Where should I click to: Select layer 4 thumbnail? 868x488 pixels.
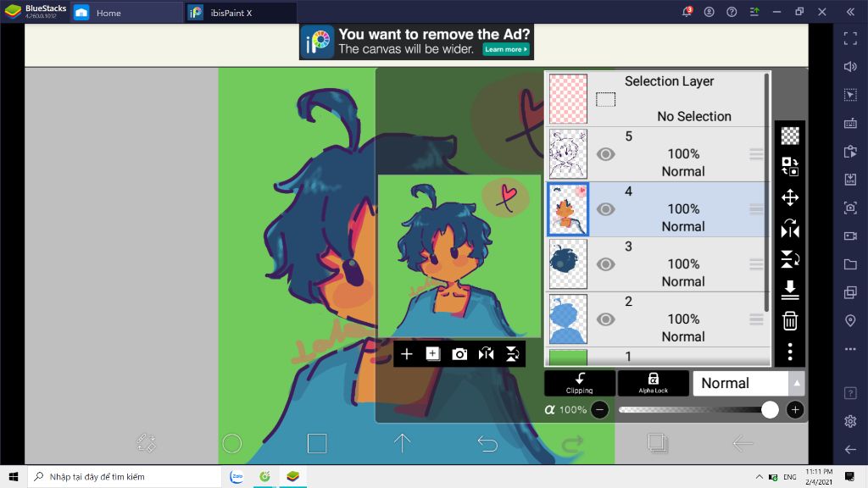pos(568,209)
